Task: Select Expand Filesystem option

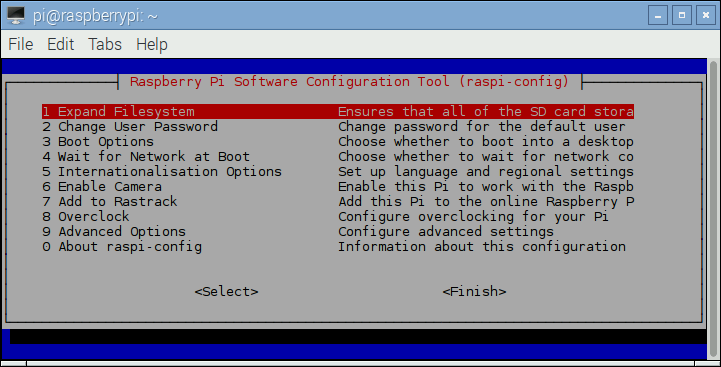Action: pos(338,111)
